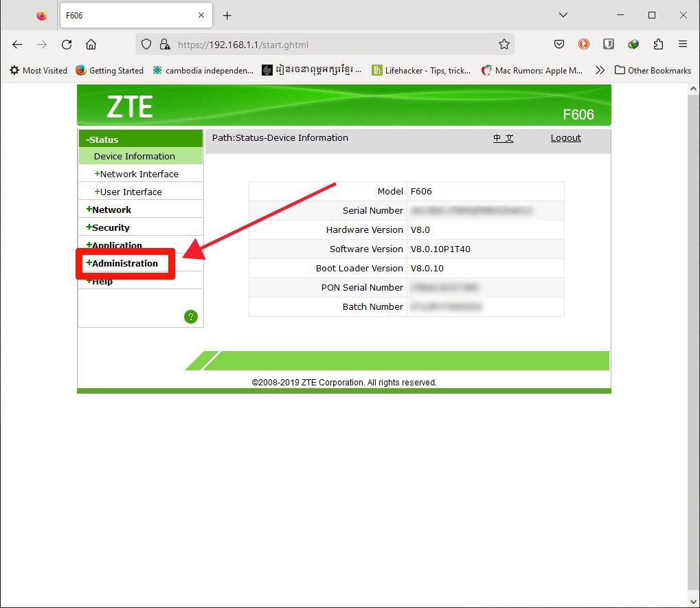This screenshot has height=608, width=700.
Task: Open the Extensions puzzle menu
Action: 658,44
